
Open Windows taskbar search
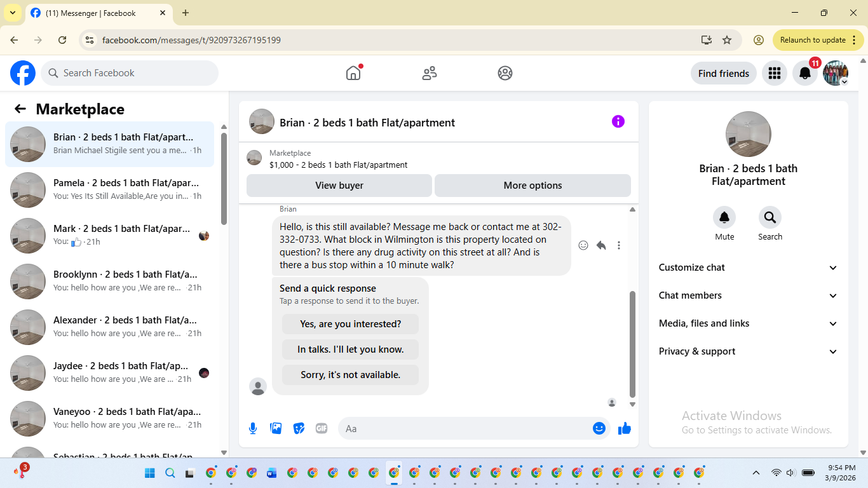[x=170, y=473]
